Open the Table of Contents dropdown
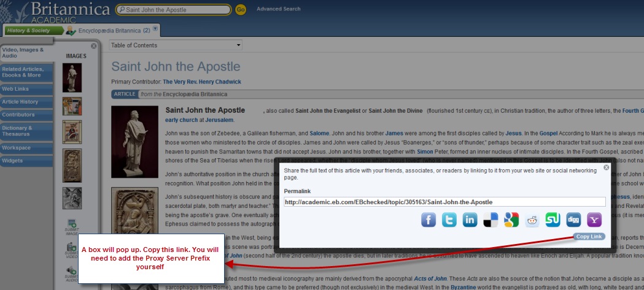Viewport: 644px width, 290px height. [x=176, y=45]
